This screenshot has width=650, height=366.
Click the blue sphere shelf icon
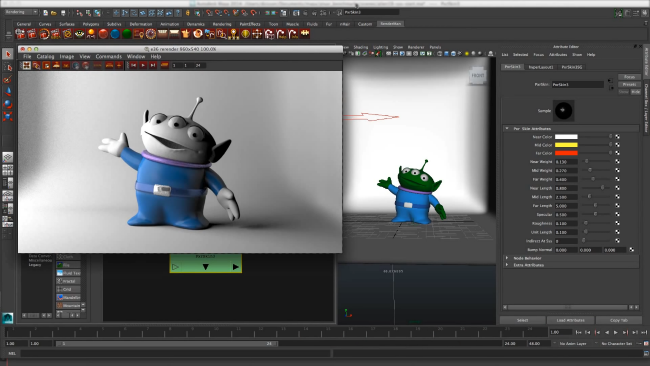(x=115, y=34)
